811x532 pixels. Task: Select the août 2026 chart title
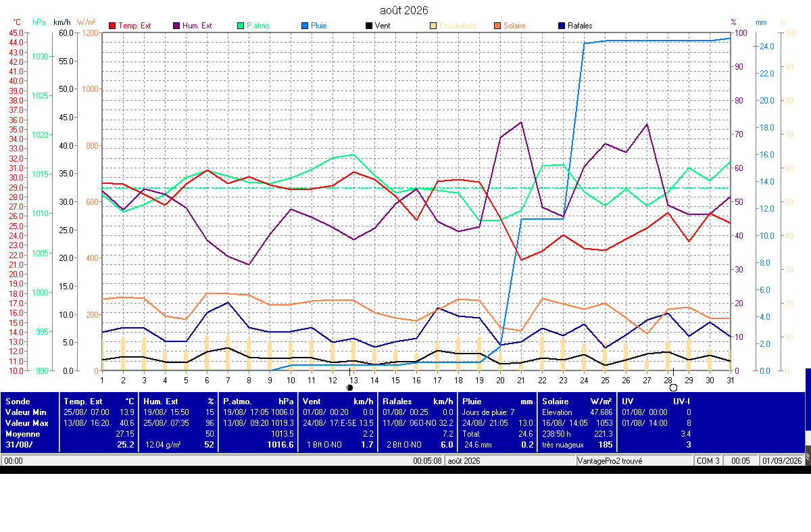coord(404,10)
